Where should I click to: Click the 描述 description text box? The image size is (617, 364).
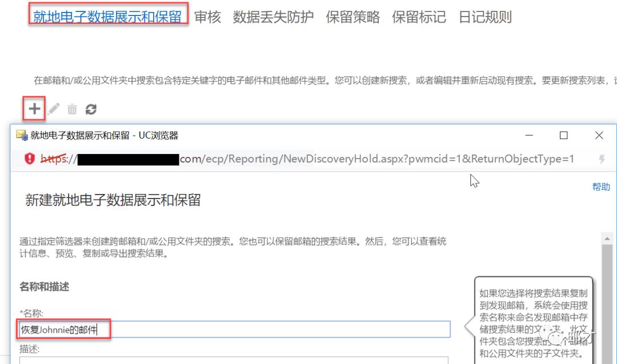[x=234, y=360]
